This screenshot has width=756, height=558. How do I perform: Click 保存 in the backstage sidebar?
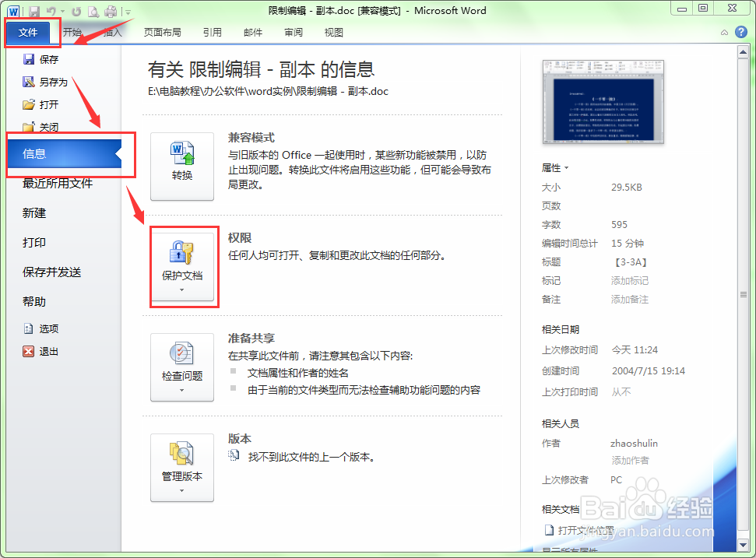41,59
